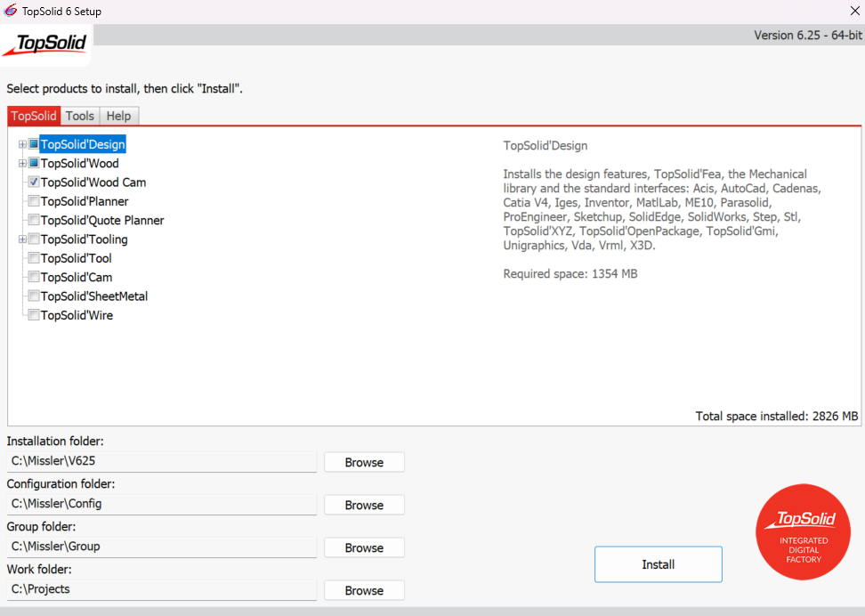
Task: Click the Configuration folder path field
Action: 162,504
